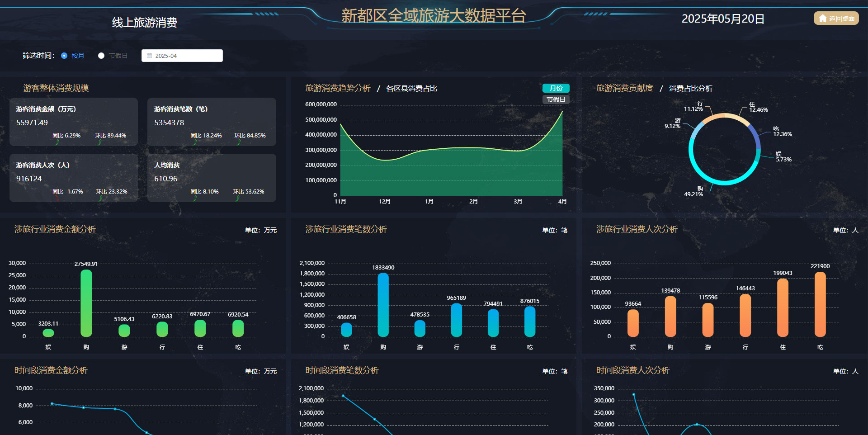Click the green arrow under 环比 84.85%

(239, 142)
